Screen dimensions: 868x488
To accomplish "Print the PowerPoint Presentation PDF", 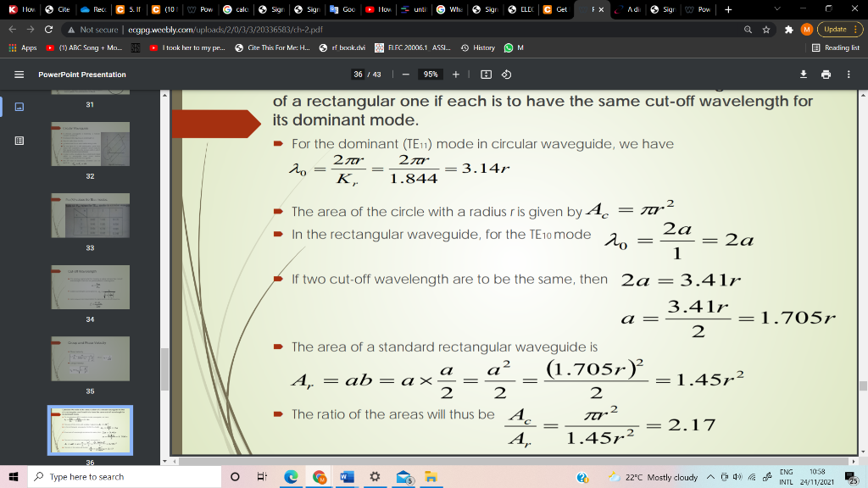I will [x=826, y=75].
